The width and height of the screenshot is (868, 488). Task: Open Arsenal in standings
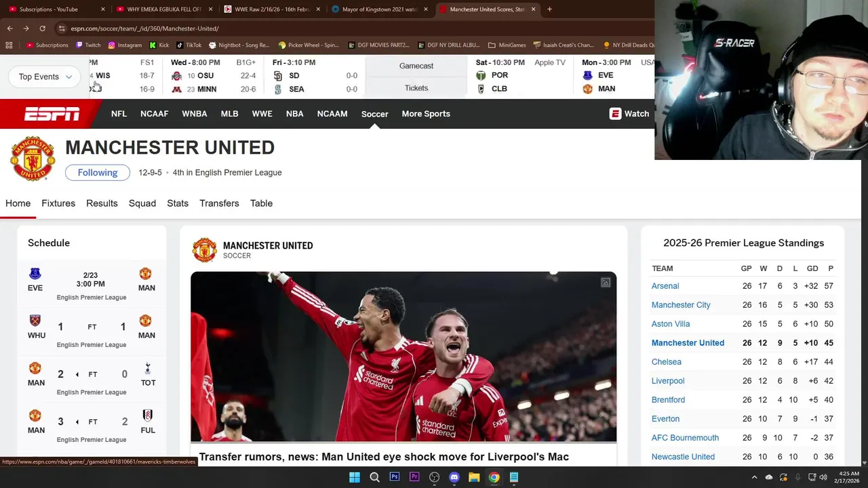point(665,286)
